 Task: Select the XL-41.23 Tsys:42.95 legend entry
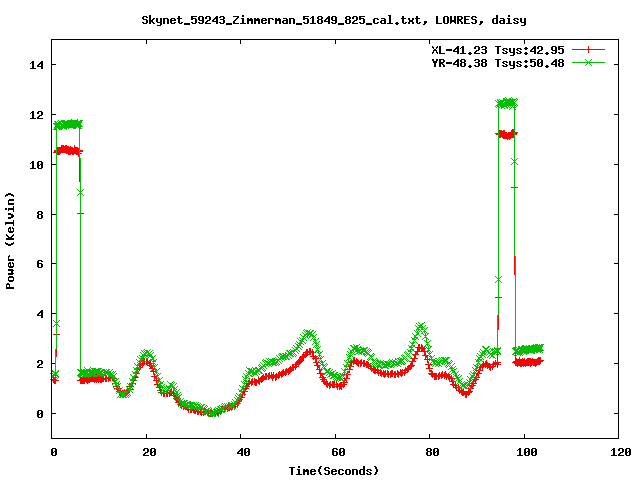[498, 50]
